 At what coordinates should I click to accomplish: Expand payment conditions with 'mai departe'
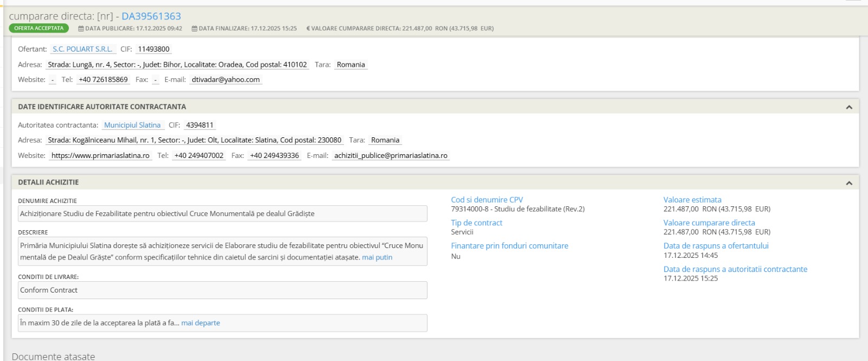click(x=200, y=323)
